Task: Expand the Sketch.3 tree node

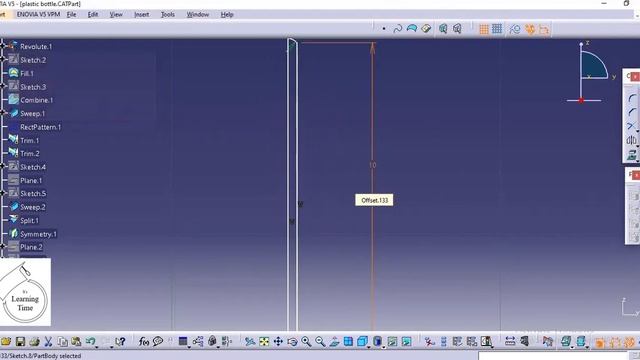Action: [x=3, y=87]
